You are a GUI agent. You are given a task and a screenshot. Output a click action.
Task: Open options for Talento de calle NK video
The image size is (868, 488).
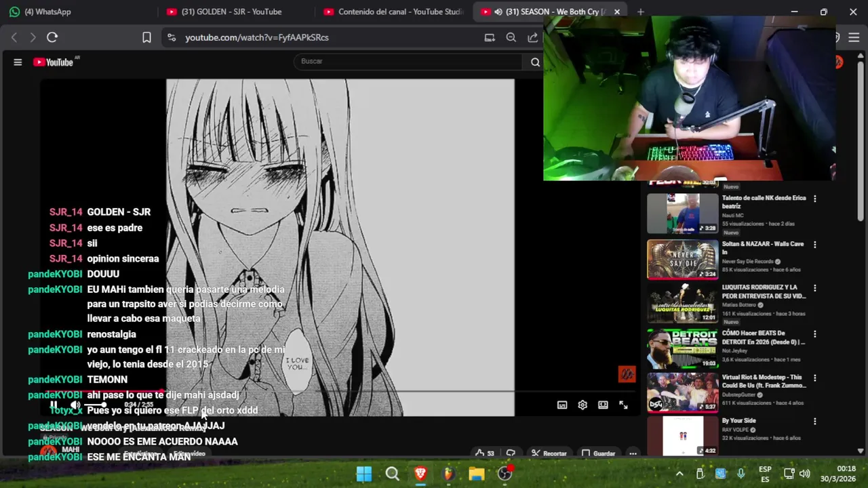(815, 199)
